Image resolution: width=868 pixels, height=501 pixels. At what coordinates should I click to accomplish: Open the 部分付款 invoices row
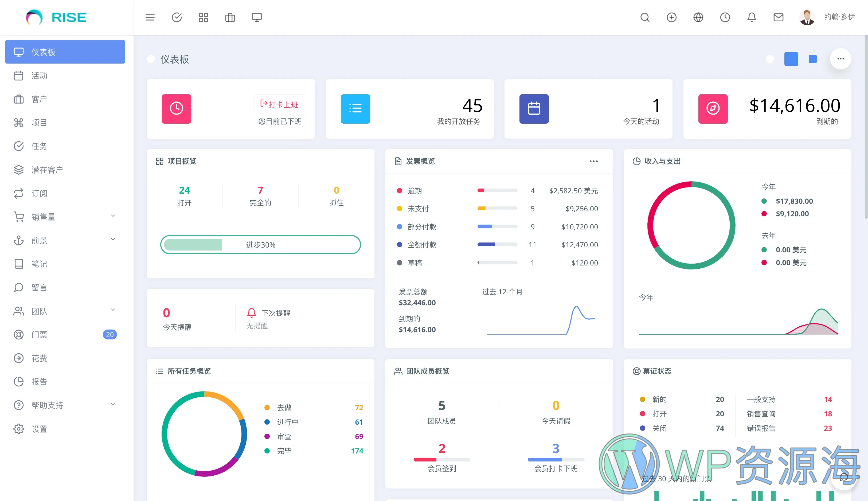[x=497, y=227]
